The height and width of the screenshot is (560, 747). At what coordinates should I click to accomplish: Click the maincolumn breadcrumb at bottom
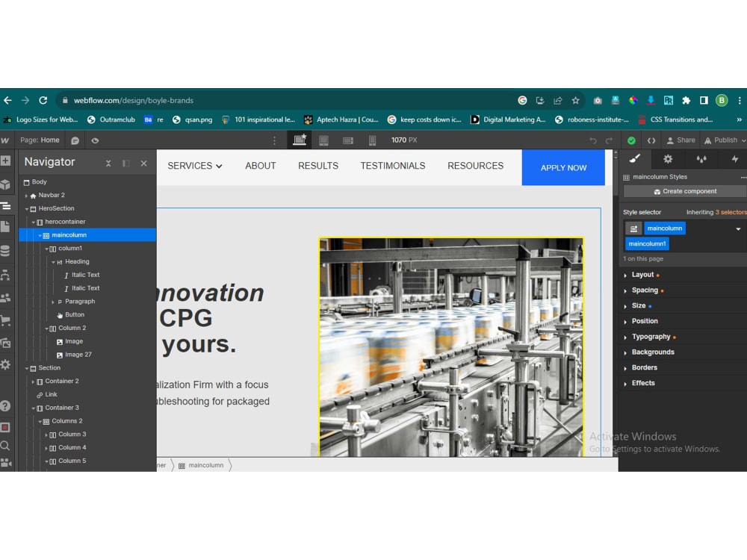click(x=201, y=465)
